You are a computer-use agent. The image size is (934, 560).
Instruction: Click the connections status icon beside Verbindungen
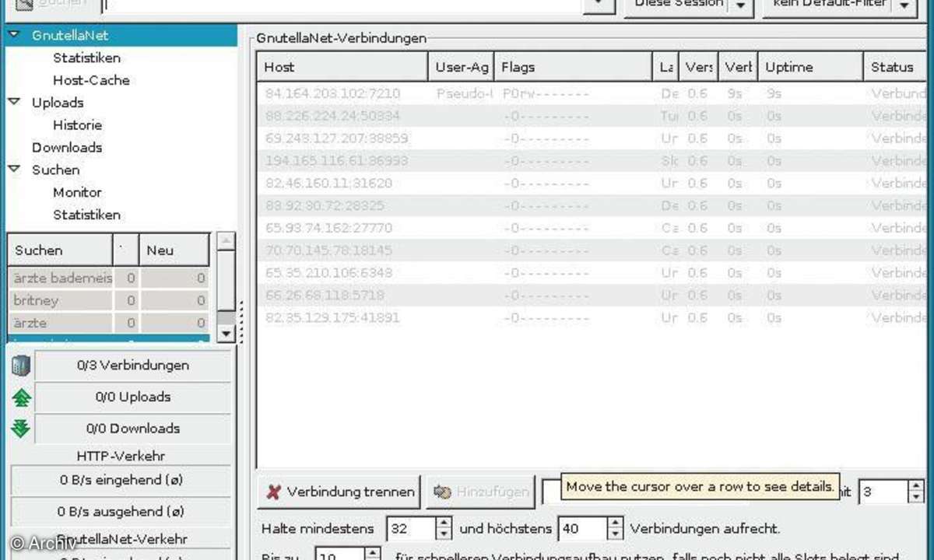click(x=21, y=365)
